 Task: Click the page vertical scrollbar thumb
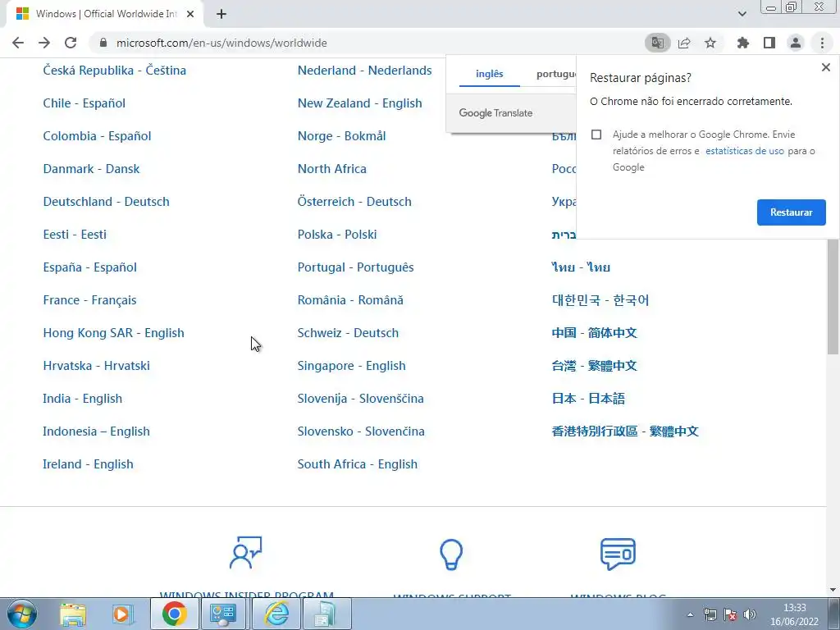(833, 297)
